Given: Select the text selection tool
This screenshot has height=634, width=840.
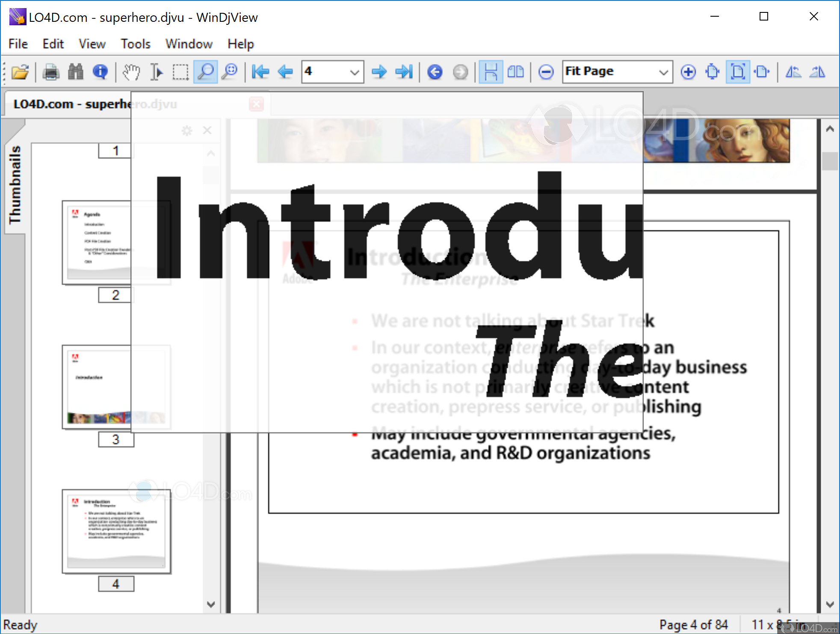Looking at the screenshot, I should coord(156,72).
